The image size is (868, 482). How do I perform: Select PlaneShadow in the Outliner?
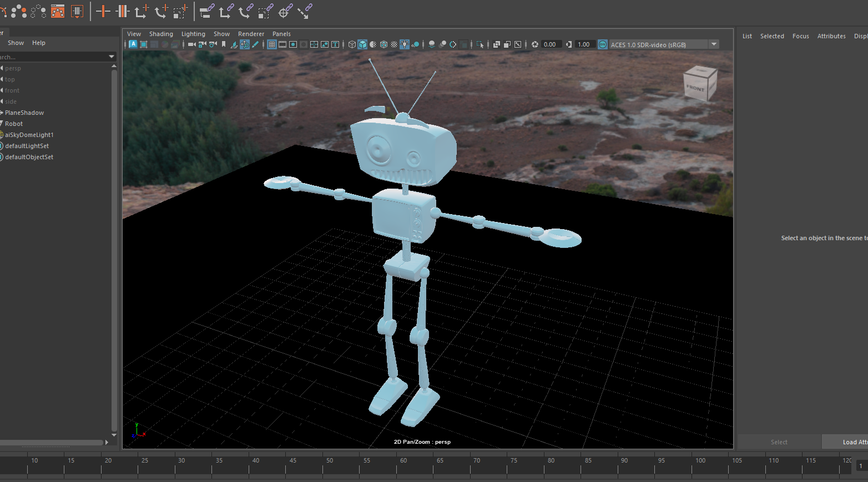click(24, 113)
